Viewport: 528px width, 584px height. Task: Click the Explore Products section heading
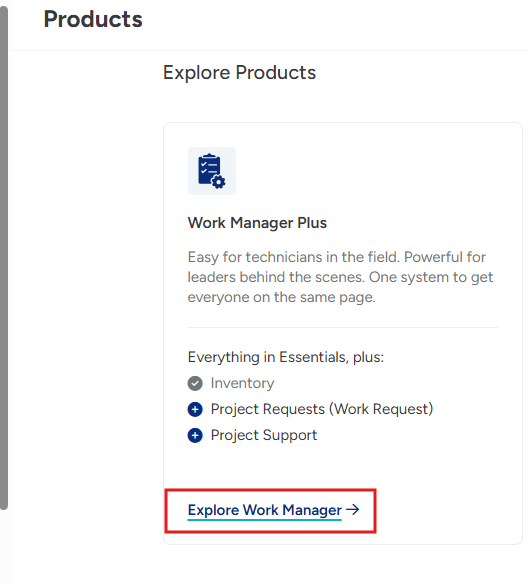click(x=239, y=73)
